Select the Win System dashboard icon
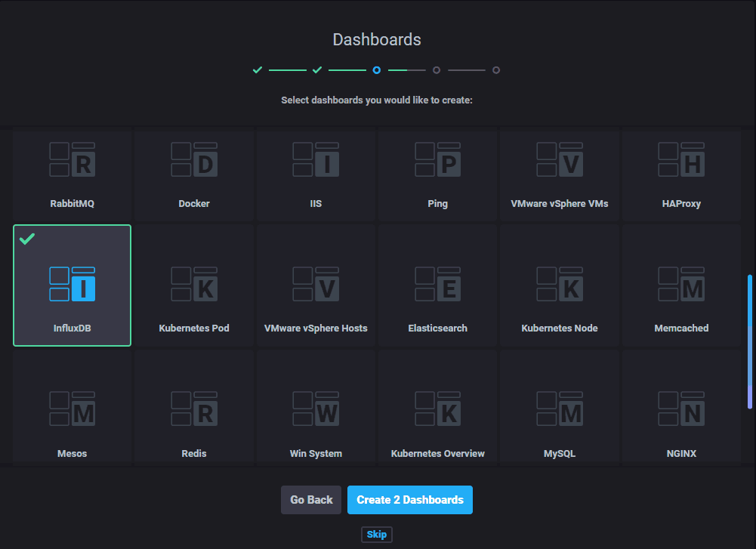756x549 pixels. (316, 409)
